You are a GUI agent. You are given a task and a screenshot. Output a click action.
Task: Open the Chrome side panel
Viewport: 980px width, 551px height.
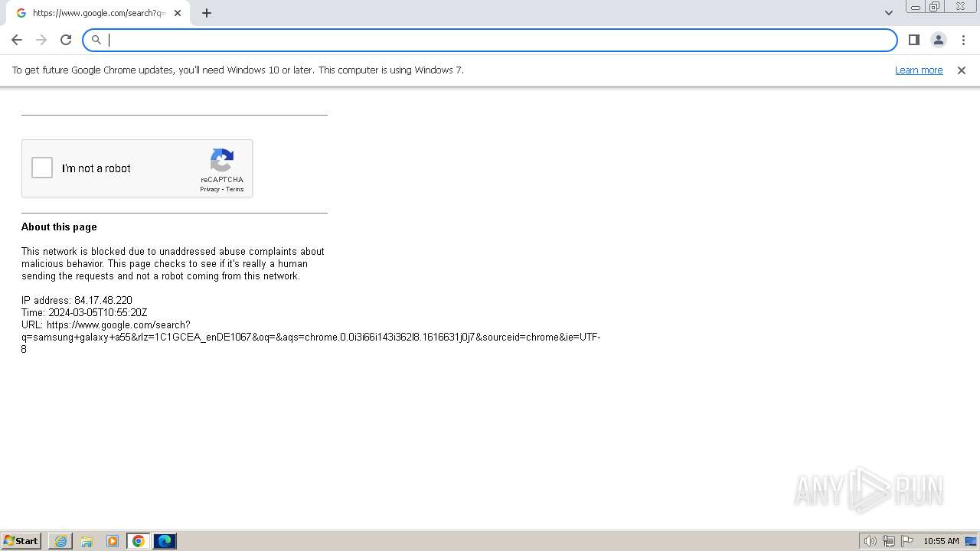click(x=913, y=40)
